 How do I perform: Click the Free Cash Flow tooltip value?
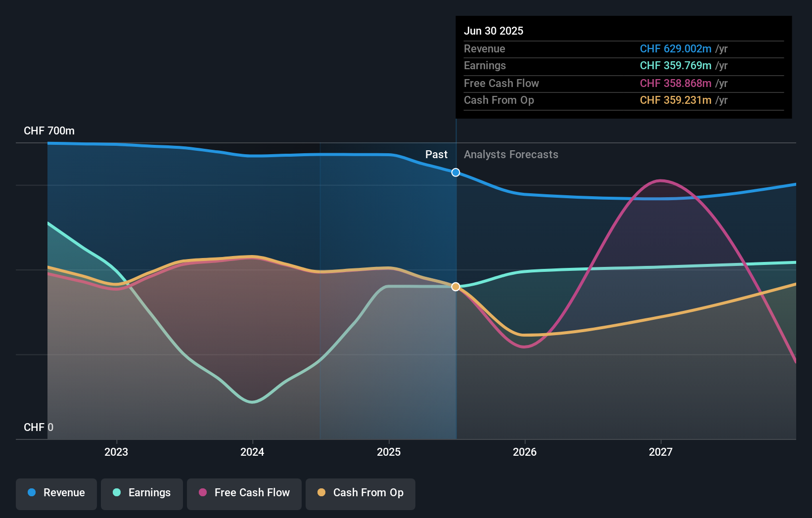(676, 83)
